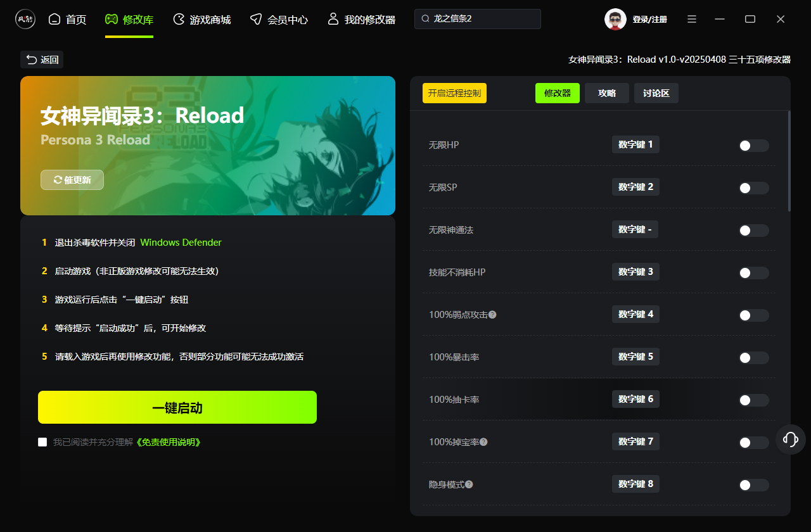This screenshot has height=532, width=811.
Task: Open the 修改库 trainer library nav item
Action: [x=129, y=20]
